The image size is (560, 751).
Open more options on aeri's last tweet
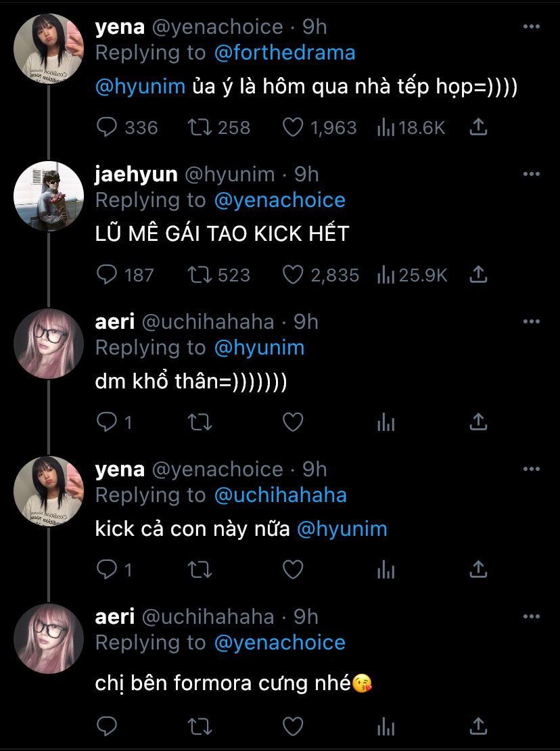click(532, 617)
